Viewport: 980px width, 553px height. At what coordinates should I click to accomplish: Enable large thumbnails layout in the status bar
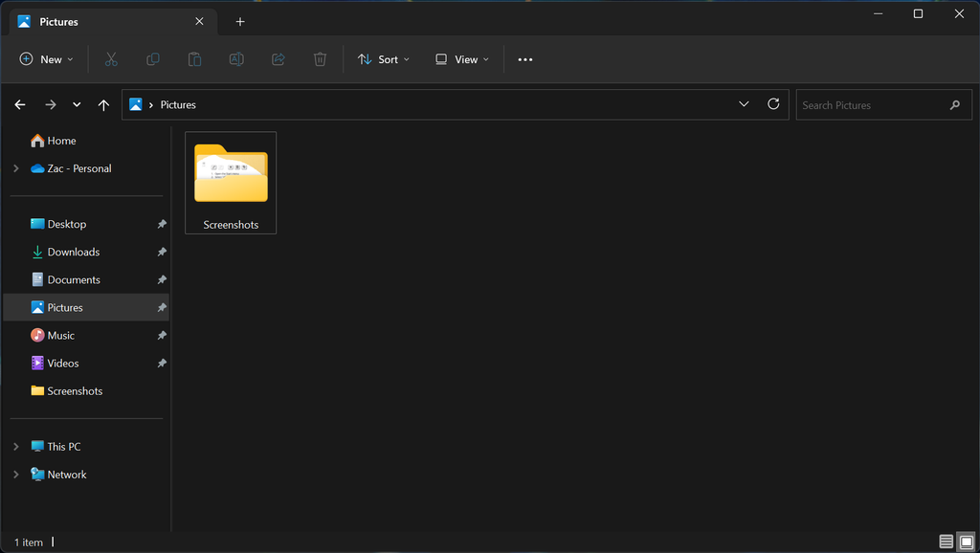pyautogui.click(x=967, y=542)
